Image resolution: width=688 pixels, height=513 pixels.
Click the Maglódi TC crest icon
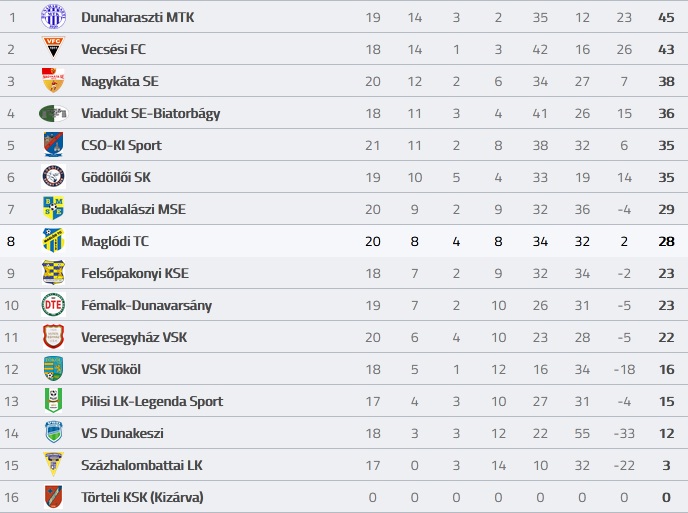point(53,241)
